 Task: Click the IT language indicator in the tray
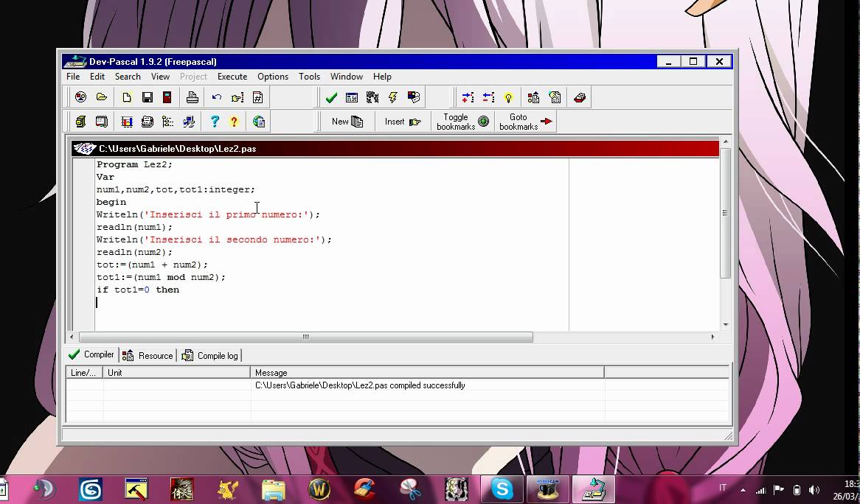(x=723, y=488)
